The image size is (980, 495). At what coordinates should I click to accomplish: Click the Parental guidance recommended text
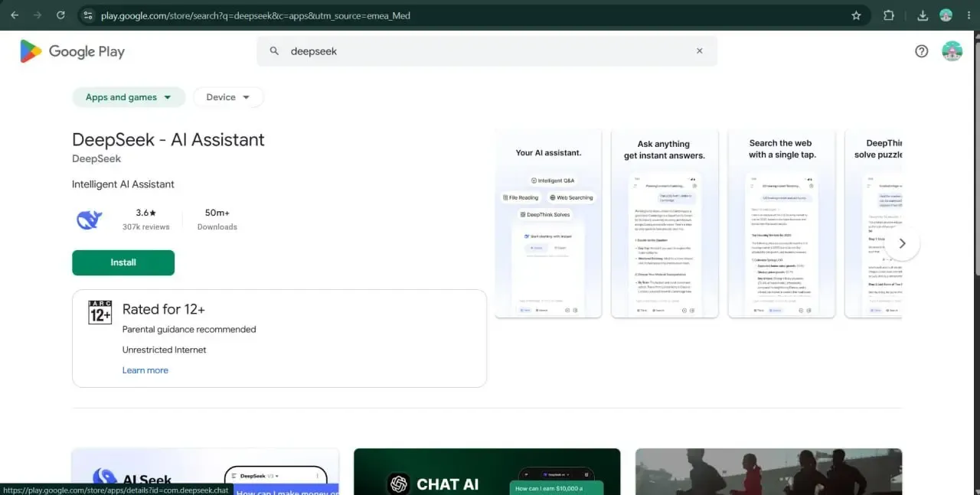point(189,330)
